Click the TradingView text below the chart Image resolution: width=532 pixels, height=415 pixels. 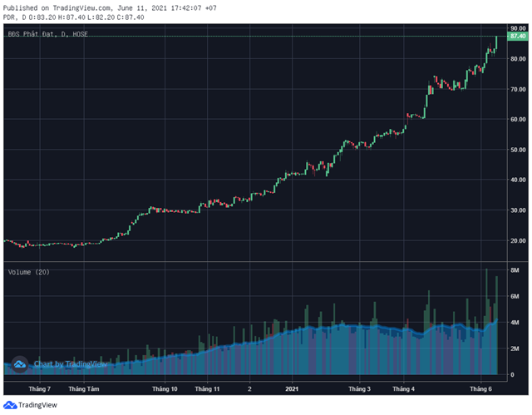coord(37,405)
